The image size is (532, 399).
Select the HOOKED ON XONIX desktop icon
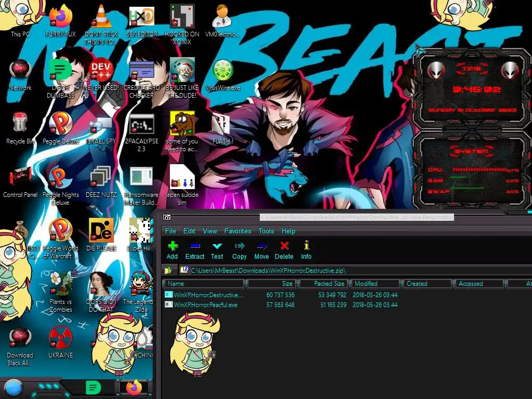[182, 24]
